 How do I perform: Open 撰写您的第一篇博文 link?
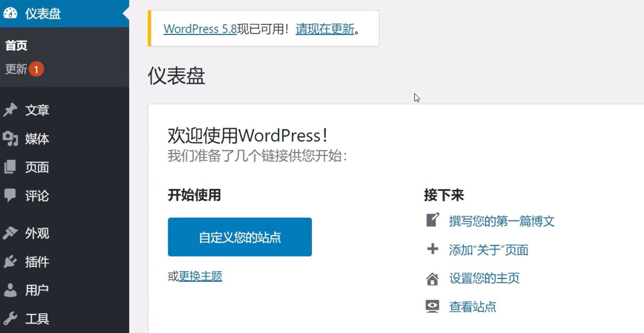[x=501, y=221]
